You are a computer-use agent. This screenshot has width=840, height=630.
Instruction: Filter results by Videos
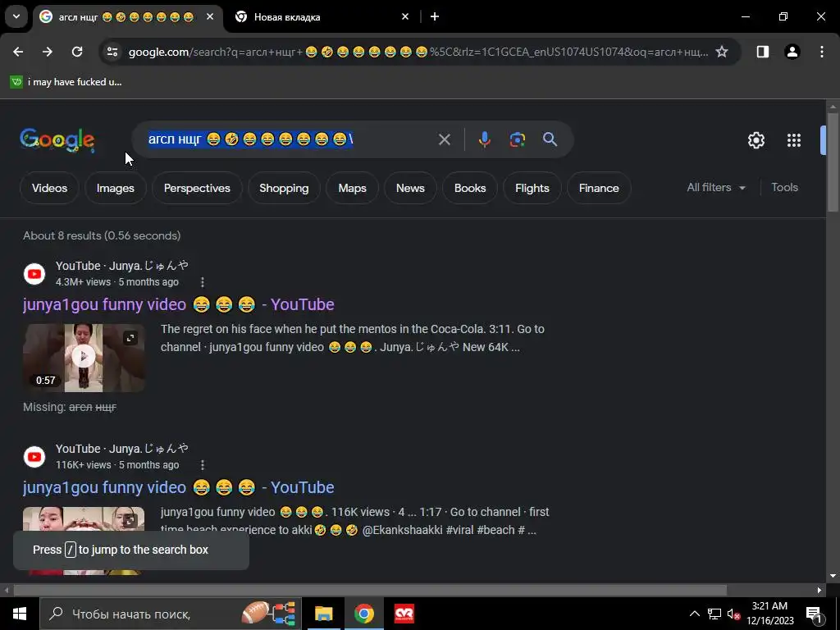click(49, 188)
